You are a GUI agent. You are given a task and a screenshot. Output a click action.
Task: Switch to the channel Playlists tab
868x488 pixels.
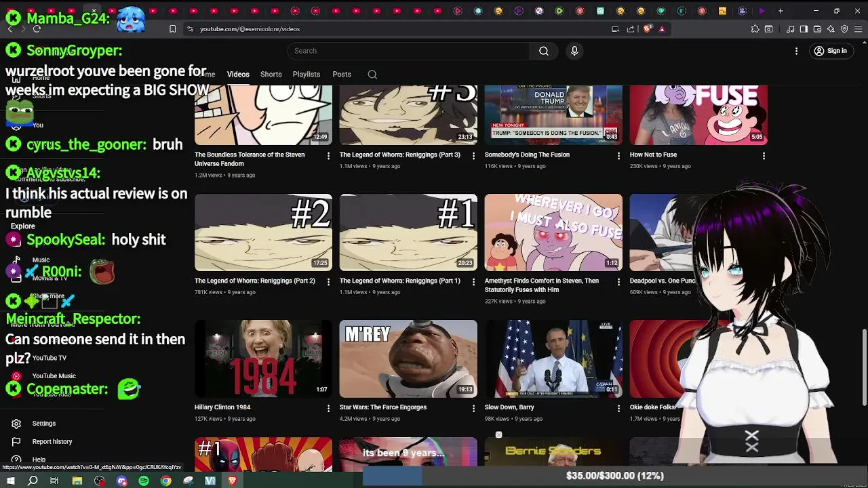click(x=307, y=75)
